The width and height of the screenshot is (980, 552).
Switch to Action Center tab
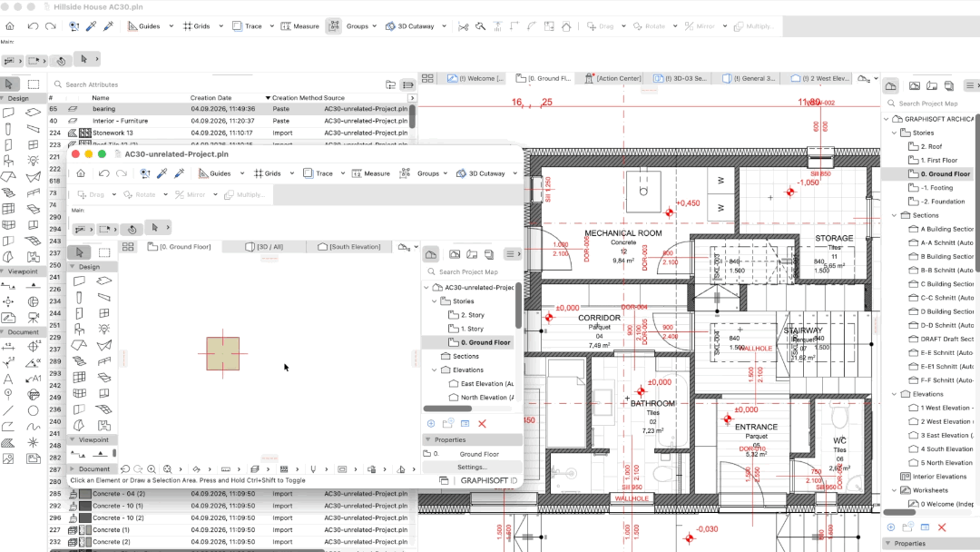[x=613, y=78]
